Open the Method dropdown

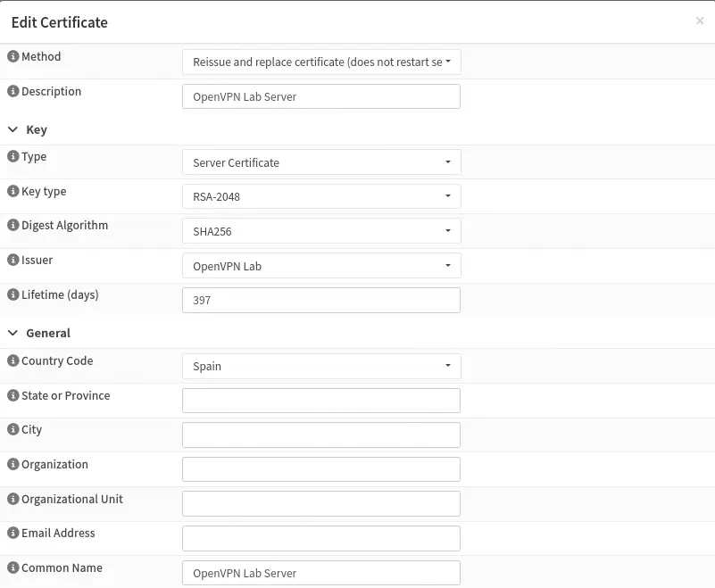(321, 62)
